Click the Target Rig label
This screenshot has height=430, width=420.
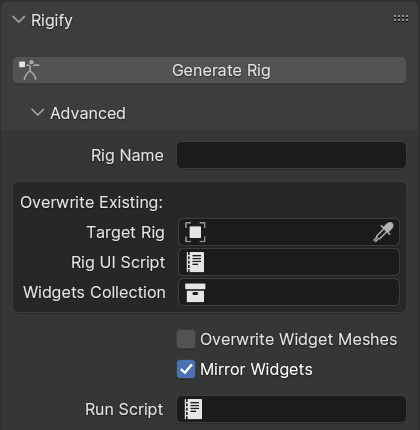coord(126,232)
